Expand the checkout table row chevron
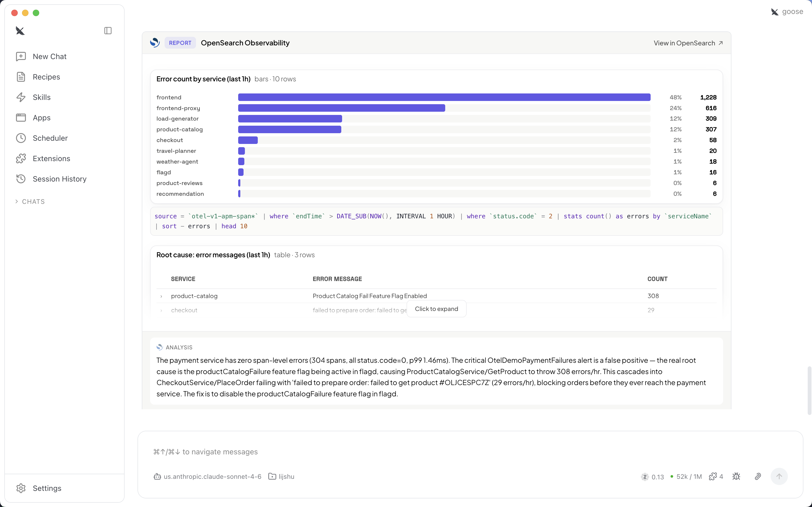The height and width of the screenshot is (507, 812). click(161, 310)
